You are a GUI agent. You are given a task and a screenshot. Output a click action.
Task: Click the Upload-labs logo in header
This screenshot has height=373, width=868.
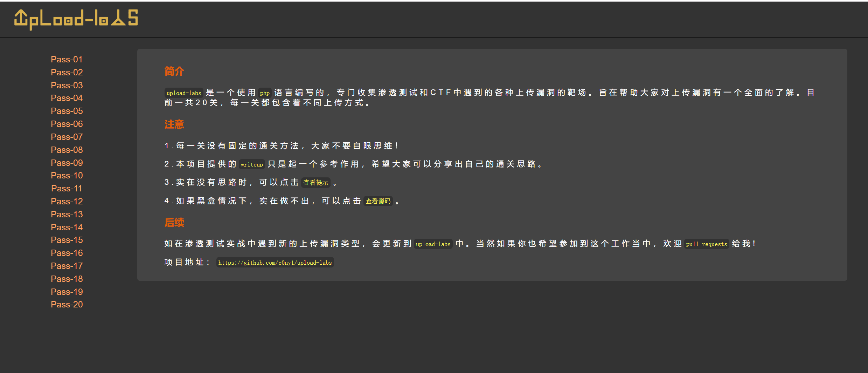click(x=76, y=19)
